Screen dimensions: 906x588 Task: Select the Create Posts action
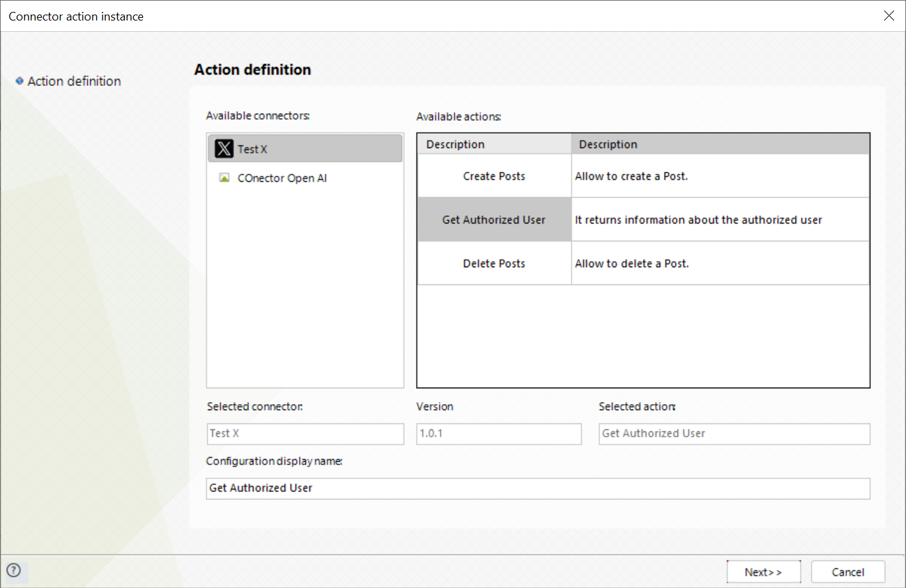pyautogui.click(x=494, y=176)
